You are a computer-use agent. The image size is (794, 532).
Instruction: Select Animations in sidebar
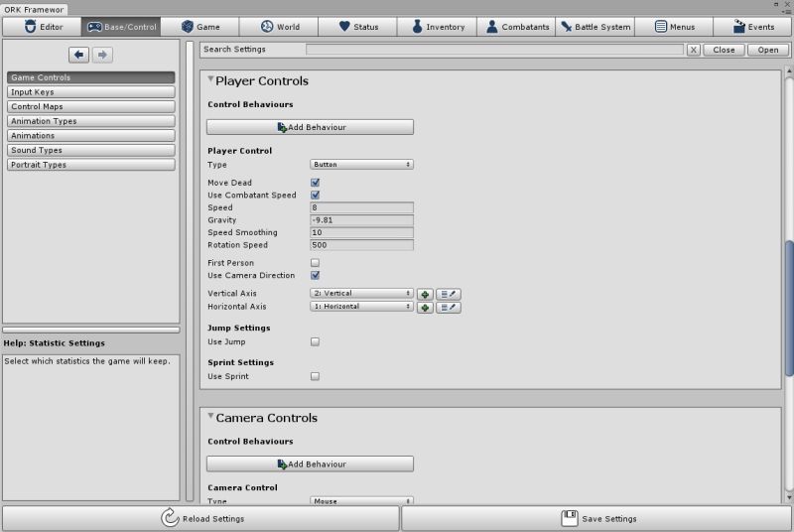(91, 136)
